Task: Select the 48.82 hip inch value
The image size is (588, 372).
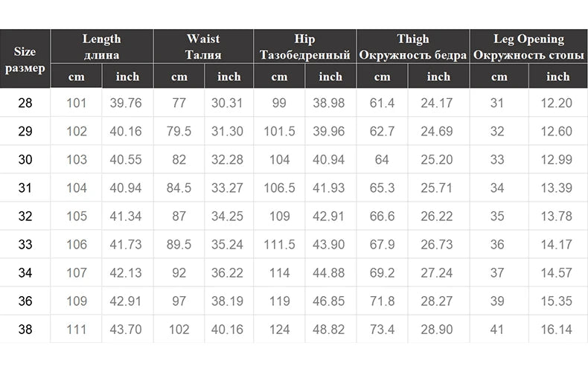Action: 330,329
